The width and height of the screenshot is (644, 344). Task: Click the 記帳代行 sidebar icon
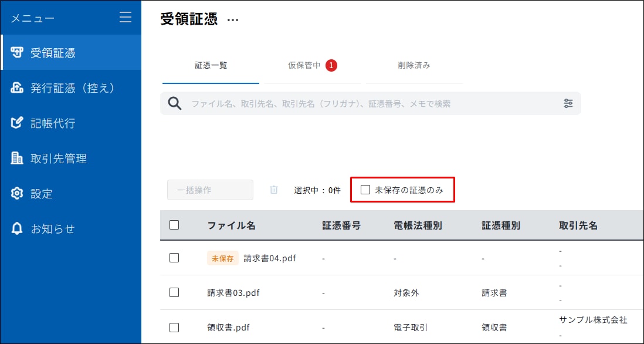click(x=17, y=123)
